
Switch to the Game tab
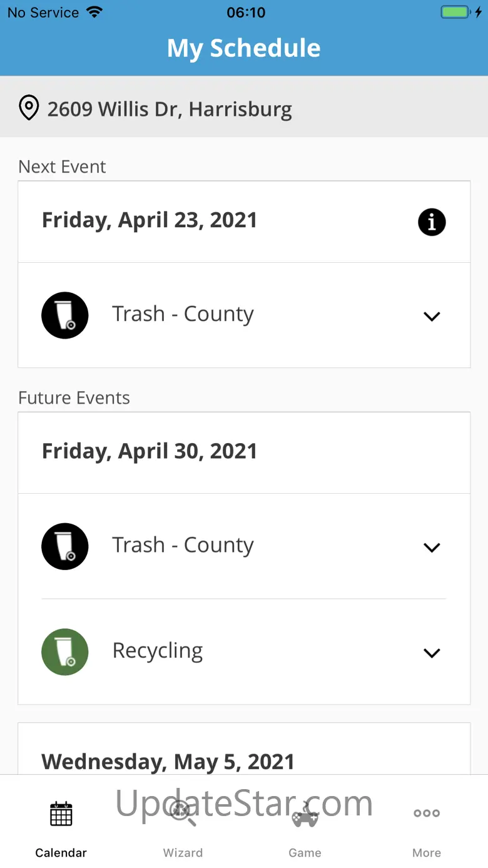coord(305,852)
